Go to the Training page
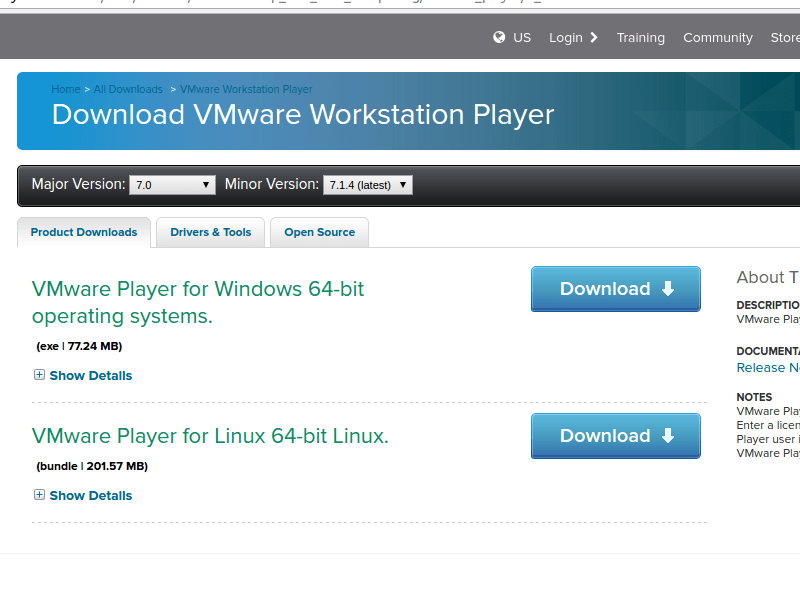Screen dimensions: 800x600 pos(640,38)
